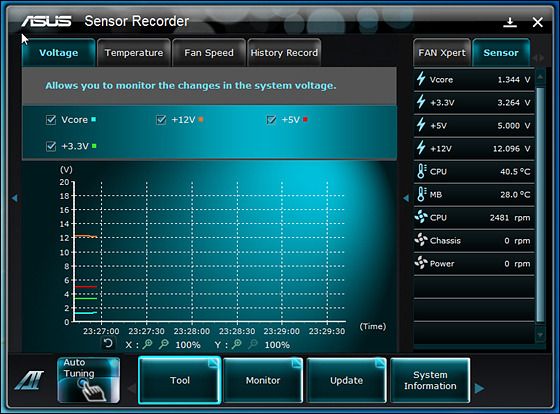560x414 pixels.
Task: Zoom in on X axis
Action: click(x=147, y=344)
